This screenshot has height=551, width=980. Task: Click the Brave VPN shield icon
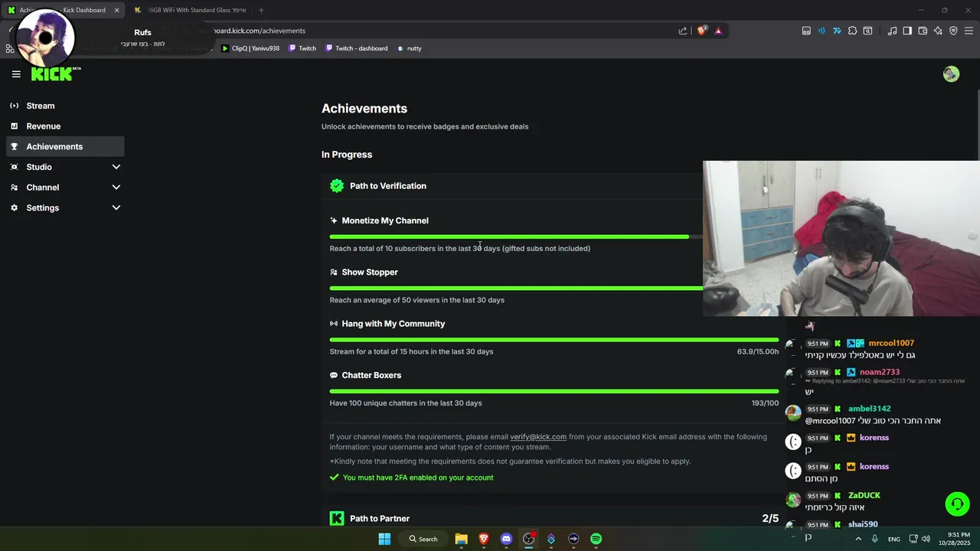(x=953, y=31)
